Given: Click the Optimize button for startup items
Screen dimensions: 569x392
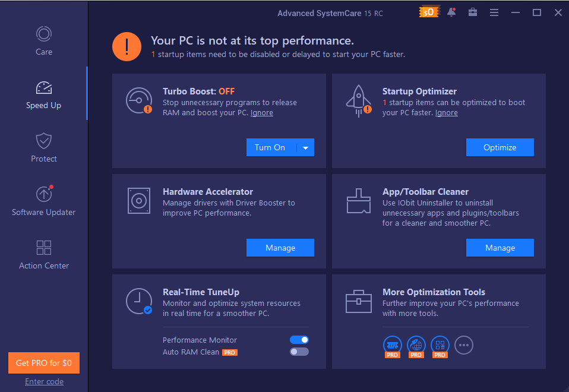Looking at the screenshot, I should point(500,147).
